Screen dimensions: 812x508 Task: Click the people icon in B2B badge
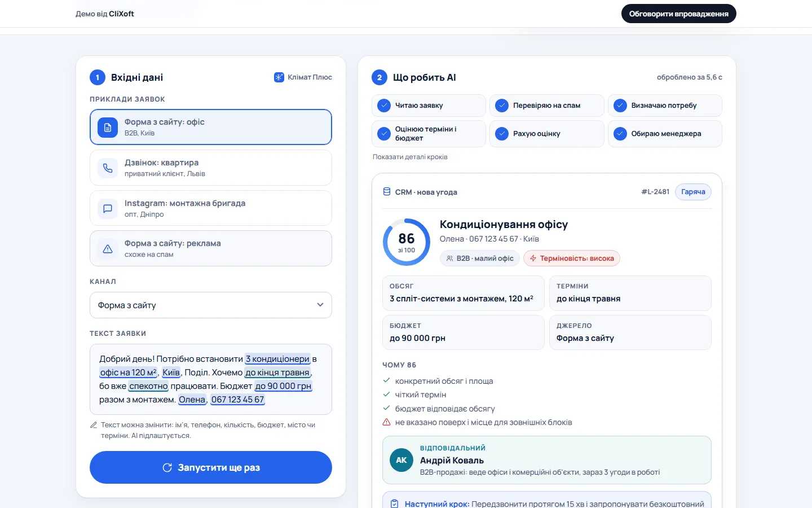pyautogui.click(x=449, y=259)
